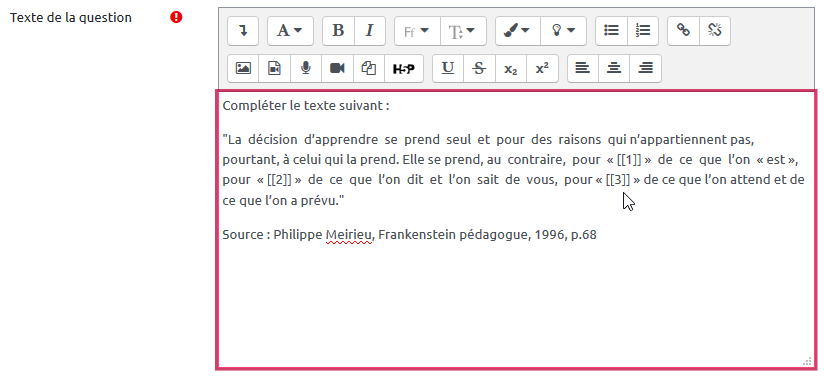Viewport: 824px width, 379px height.
Task: Open the paragraph styles dropdown
Action: 290,31
